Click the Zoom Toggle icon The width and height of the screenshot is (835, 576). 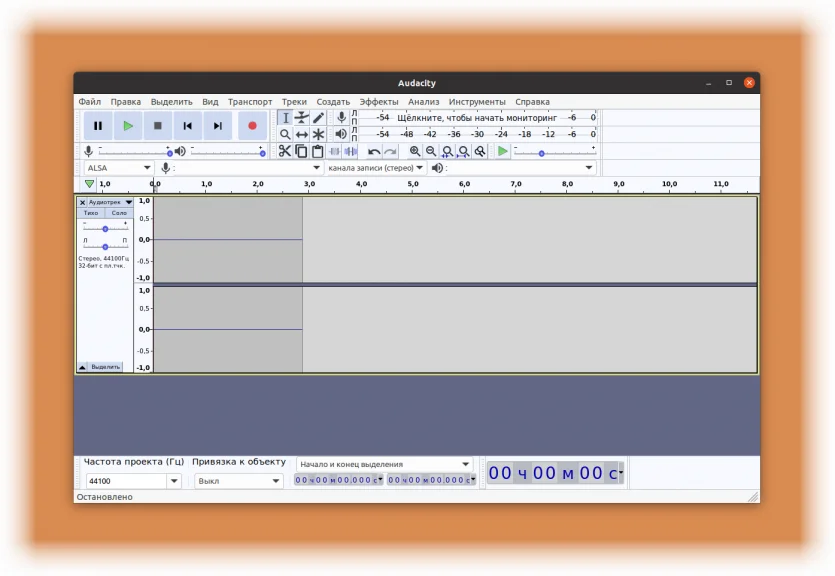pyautogui.click(x=480, y=152)
